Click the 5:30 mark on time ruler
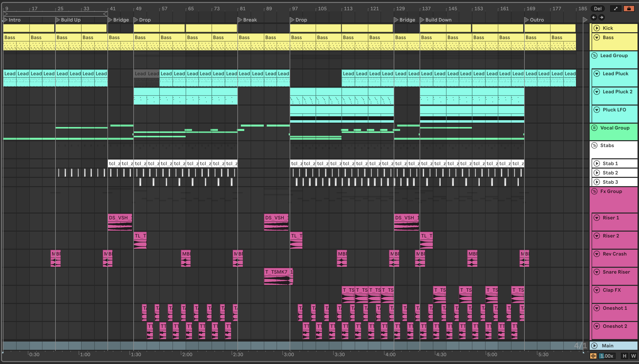 [x=543, y=354]
